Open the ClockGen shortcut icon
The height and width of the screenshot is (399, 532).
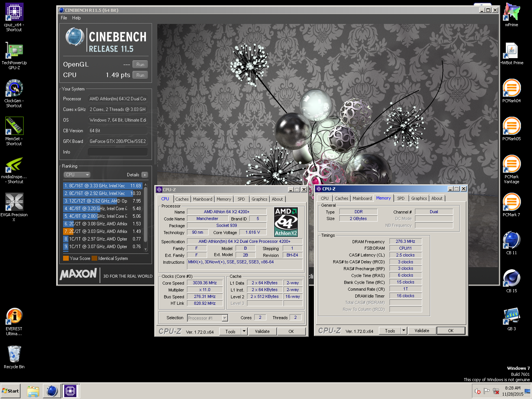(14, 93)
